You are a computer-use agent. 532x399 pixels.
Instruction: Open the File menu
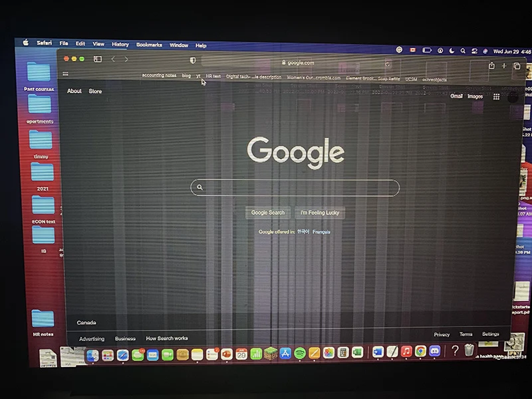pyautogui.click(x=64, y=43)
